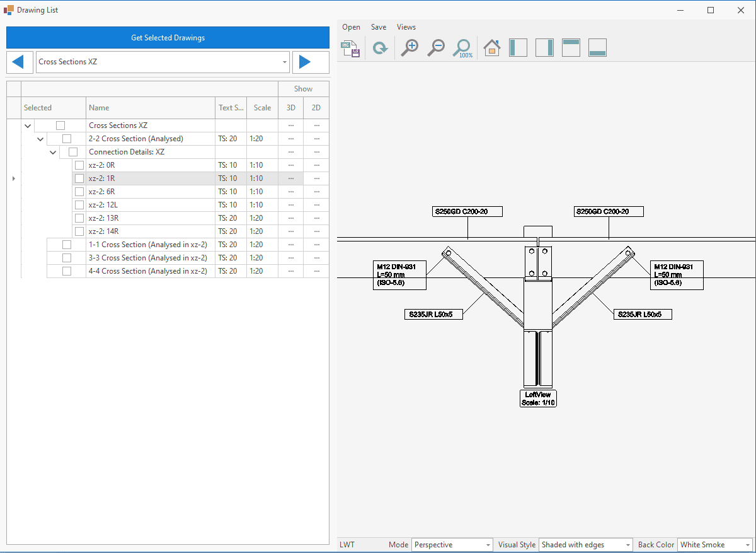Click the home view icon

point(491,48)
